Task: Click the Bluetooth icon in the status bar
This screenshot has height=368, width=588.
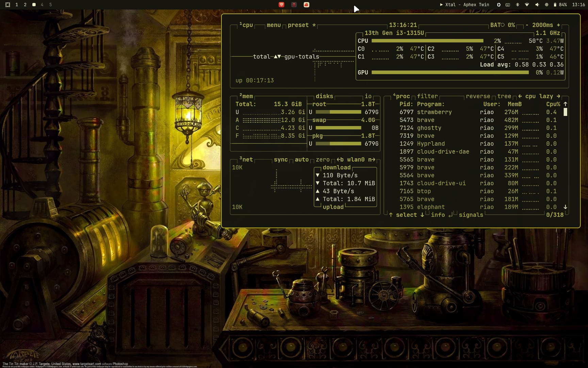Action: coord(518,5)
